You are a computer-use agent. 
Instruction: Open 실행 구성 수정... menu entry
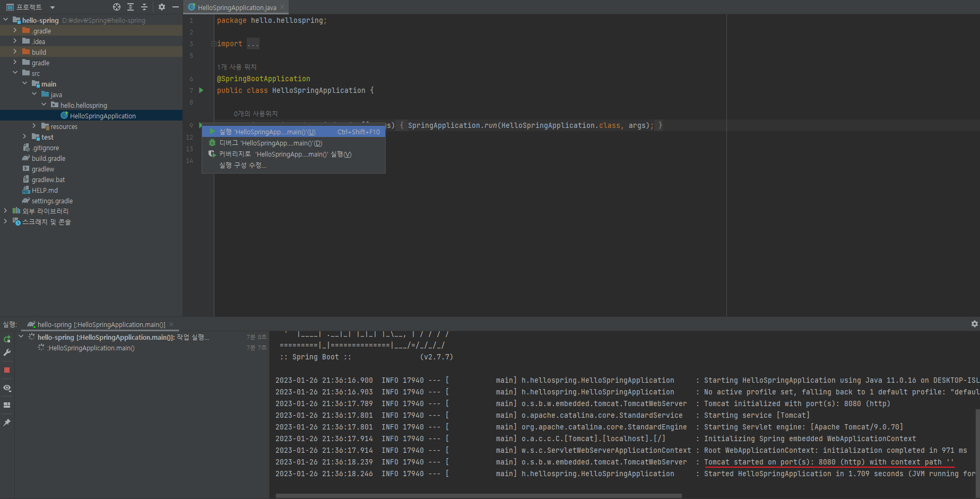(x=293, y=165)
